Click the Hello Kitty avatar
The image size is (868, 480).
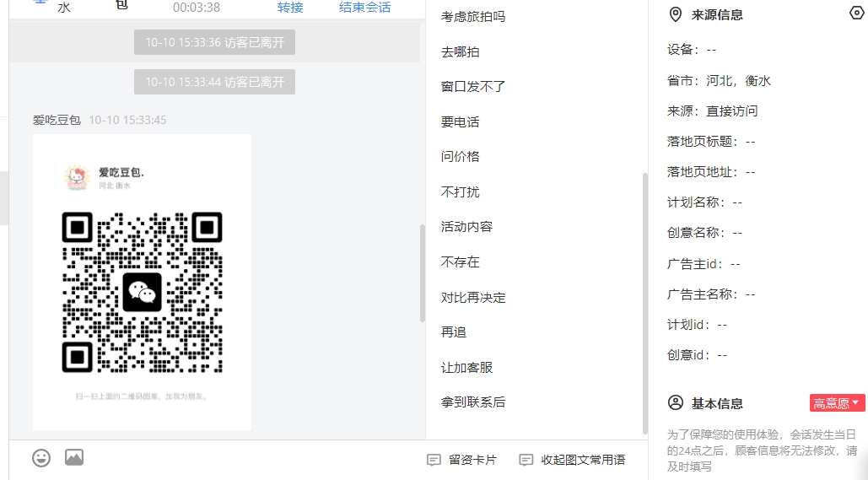click(x=77, y=178)
